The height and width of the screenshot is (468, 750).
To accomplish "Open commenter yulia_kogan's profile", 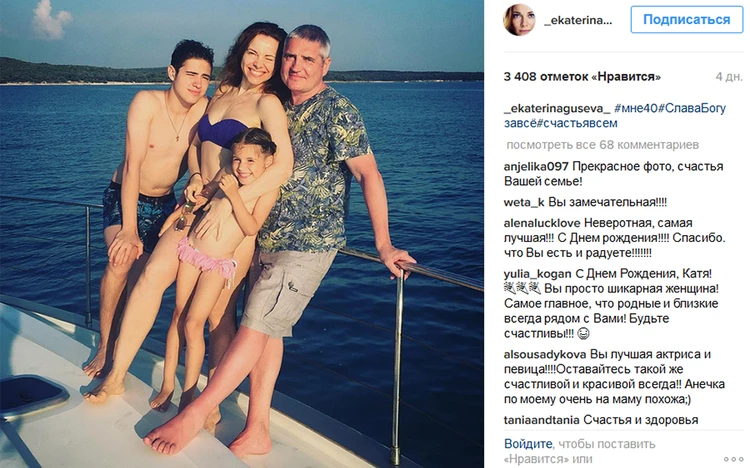I will [x=537, y=274].
